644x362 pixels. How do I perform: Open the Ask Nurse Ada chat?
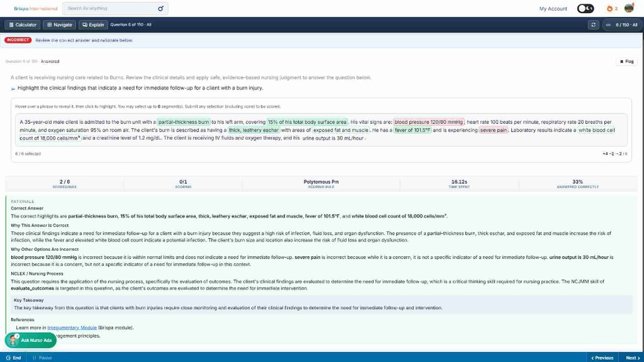click(x=31, y=340)
